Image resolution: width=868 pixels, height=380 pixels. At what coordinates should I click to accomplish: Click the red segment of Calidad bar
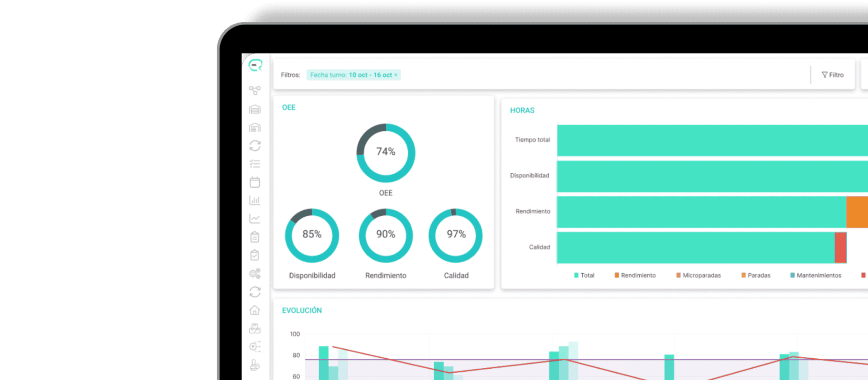click(x=840, y=247)
